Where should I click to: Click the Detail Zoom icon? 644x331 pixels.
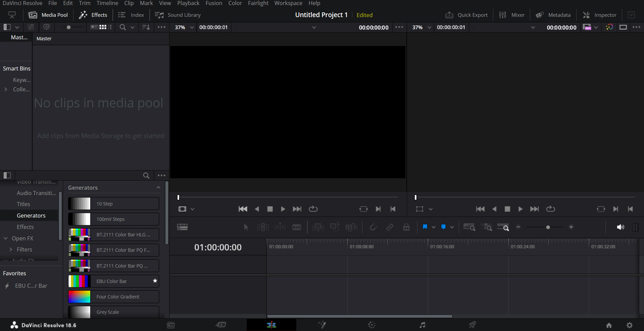pyautogui.click(x=486, y=227)
